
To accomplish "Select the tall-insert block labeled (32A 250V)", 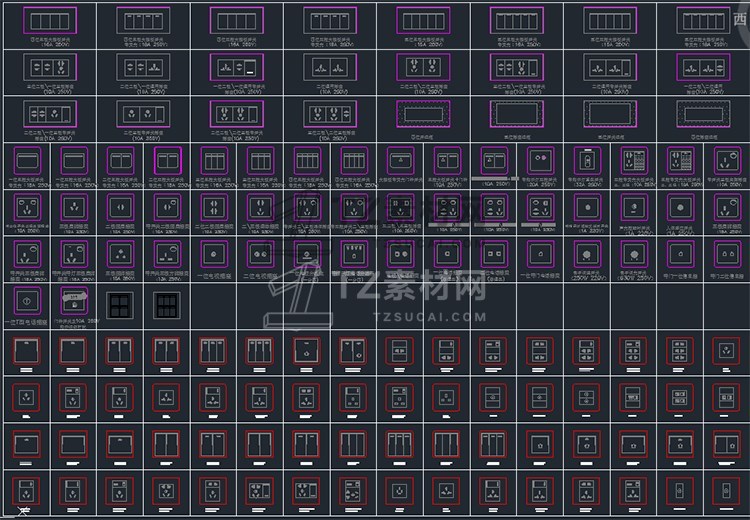I will [x=587, y=160].
